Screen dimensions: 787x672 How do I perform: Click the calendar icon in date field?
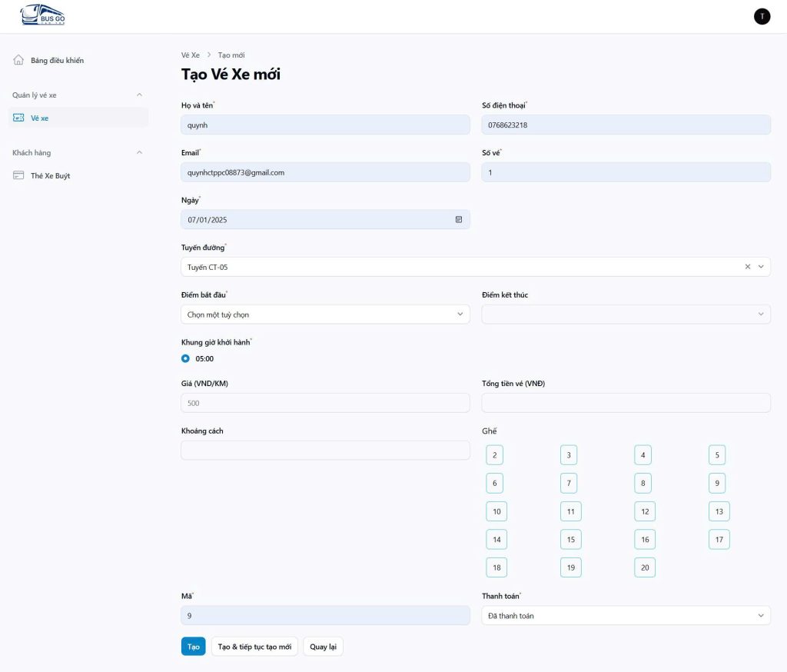[x=459, y=220]
